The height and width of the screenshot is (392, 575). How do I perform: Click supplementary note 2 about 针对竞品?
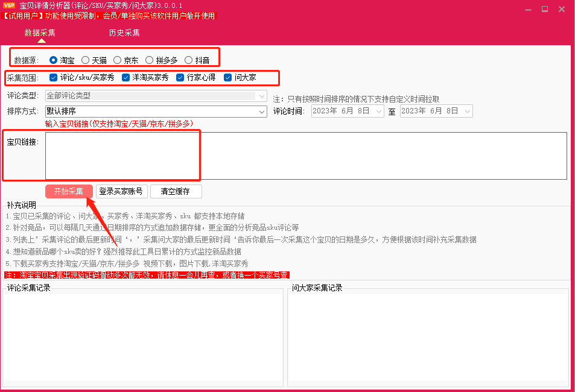point(152,227)
